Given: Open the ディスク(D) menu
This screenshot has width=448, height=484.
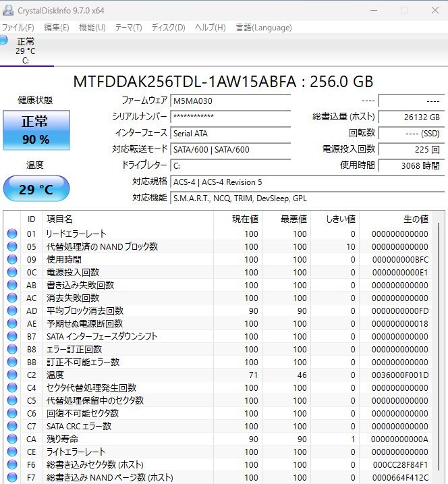Looking at the screenshot, I should [x=168, y=28].
